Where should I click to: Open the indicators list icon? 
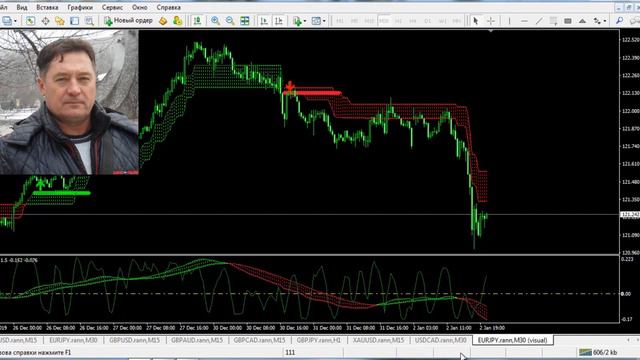297,21
